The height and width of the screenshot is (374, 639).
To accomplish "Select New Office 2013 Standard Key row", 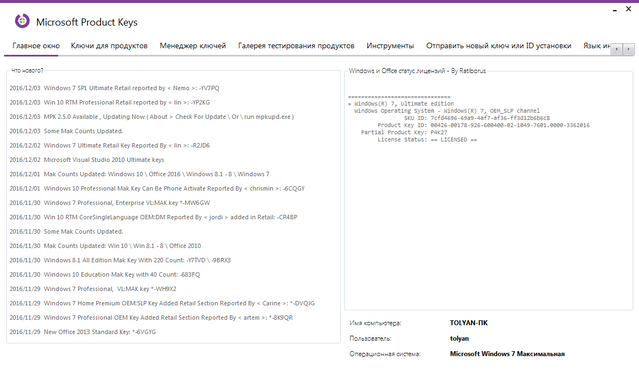I will point(83,332).
